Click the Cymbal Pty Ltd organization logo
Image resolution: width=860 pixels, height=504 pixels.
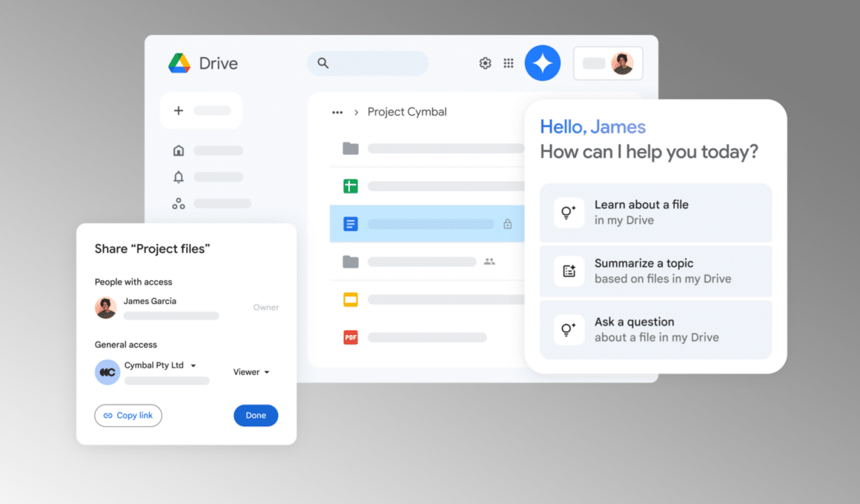click(107, 372)
